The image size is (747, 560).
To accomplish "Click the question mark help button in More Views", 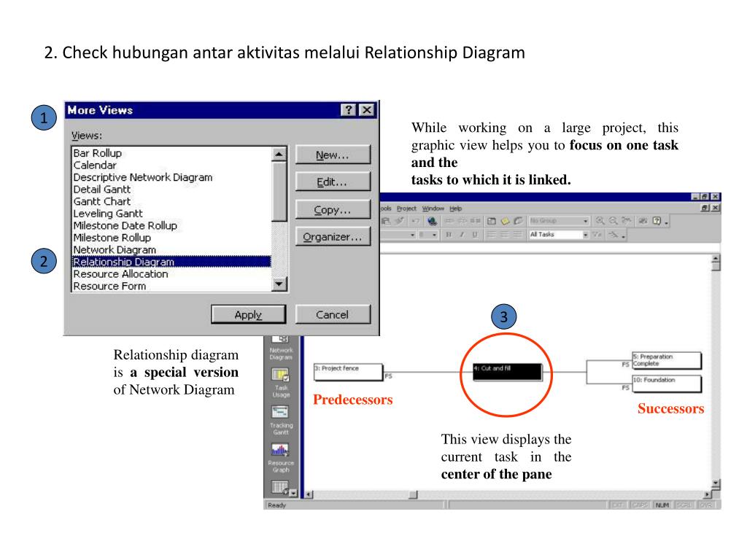I will 348,110.
